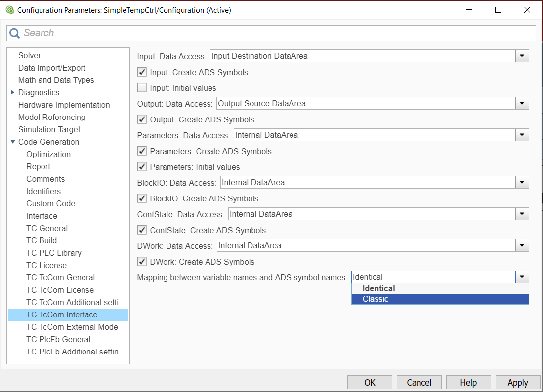The height and width of the screenshot is (392, 543).
Task: Toggle Input: Create ADS Symbols checkbox
Action: click(142, 72)
